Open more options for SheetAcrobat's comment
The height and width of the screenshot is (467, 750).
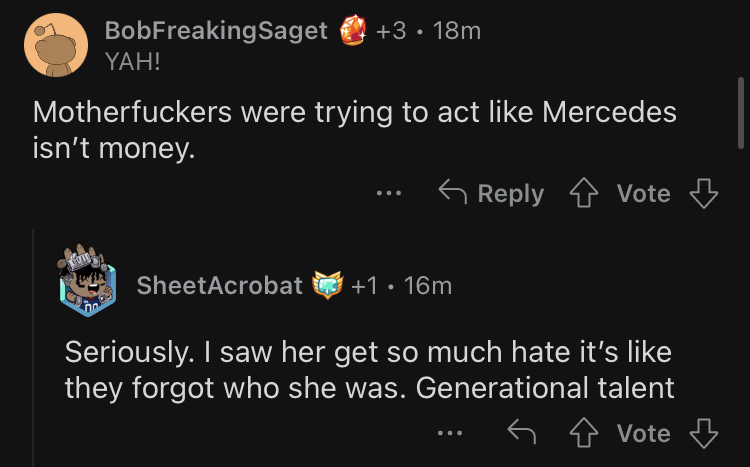coord(451,433)
